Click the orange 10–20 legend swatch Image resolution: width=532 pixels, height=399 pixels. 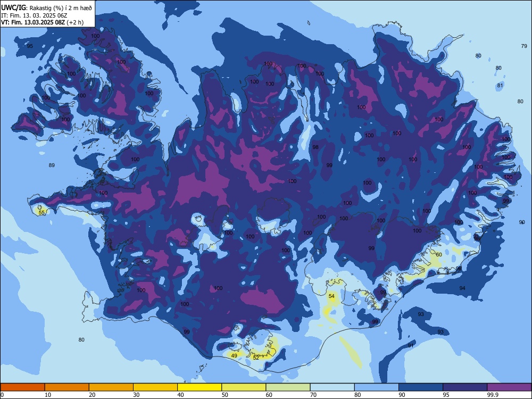pyautogui.click(x=67, y=387)
